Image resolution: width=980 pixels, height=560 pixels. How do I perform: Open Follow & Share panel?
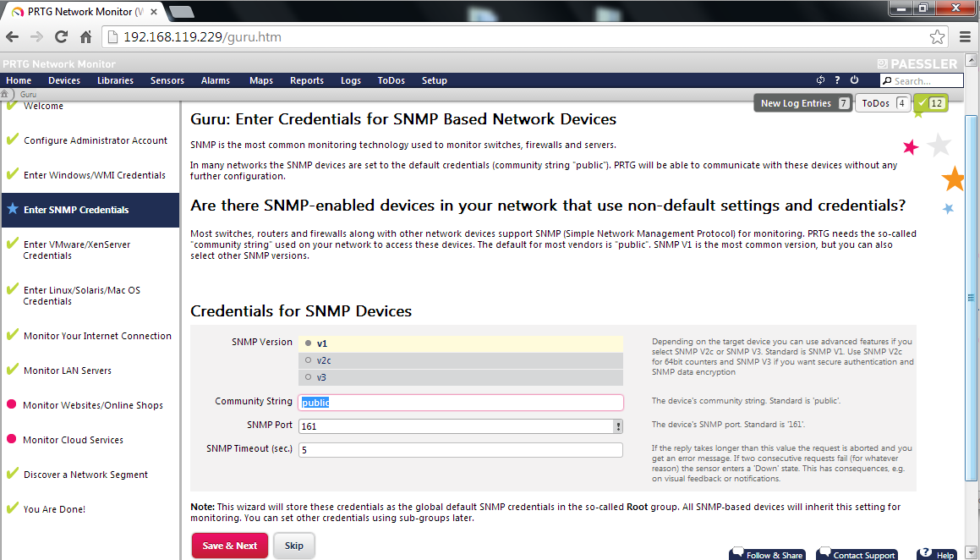click(x=768, y=554)
